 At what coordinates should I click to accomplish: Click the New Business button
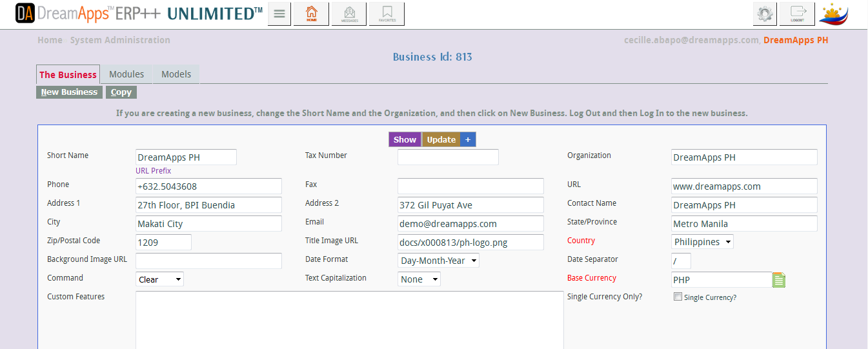pyautogui.click(x=69, y=92)
